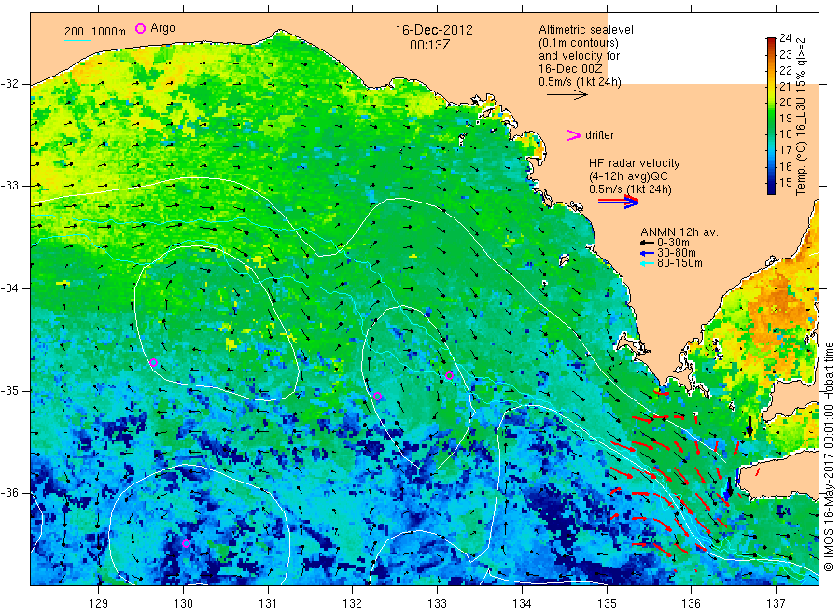Click the IMOS copyright text on right edge
The image size is (840, 616).
click(829, 456)
